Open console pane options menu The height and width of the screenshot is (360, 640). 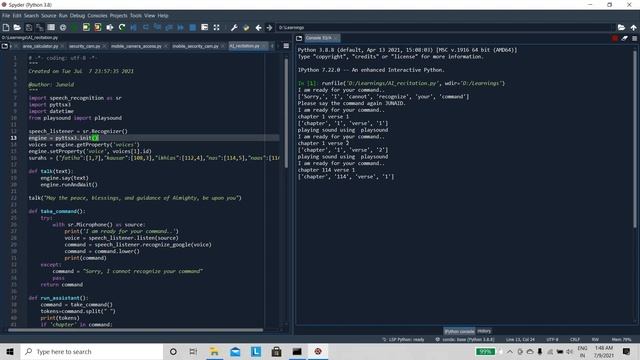(634, 38)
